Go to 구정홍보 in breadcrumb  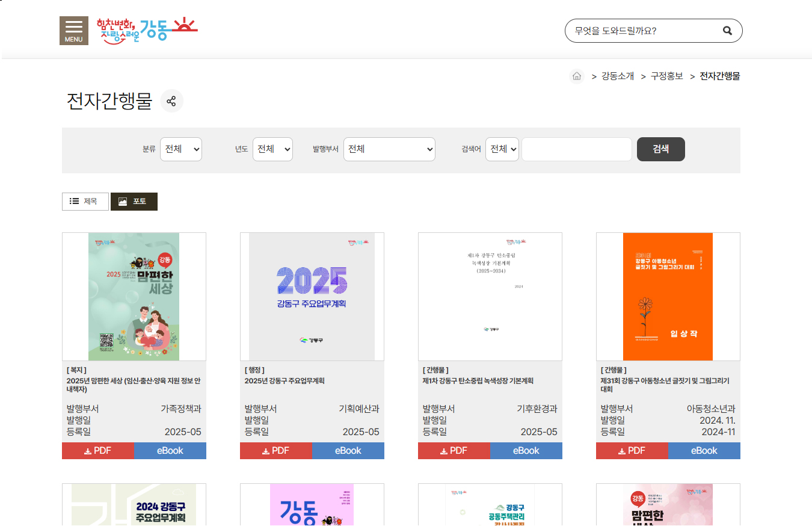[666, 76]
